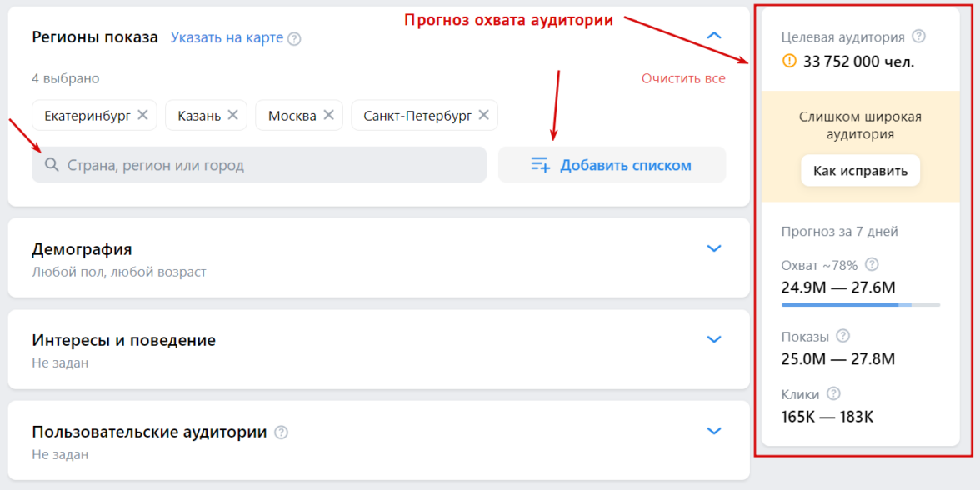Image resolution: width=980 pixels, height=490 pixels.
Task: Remove Казань region chip
Action: 232,115
